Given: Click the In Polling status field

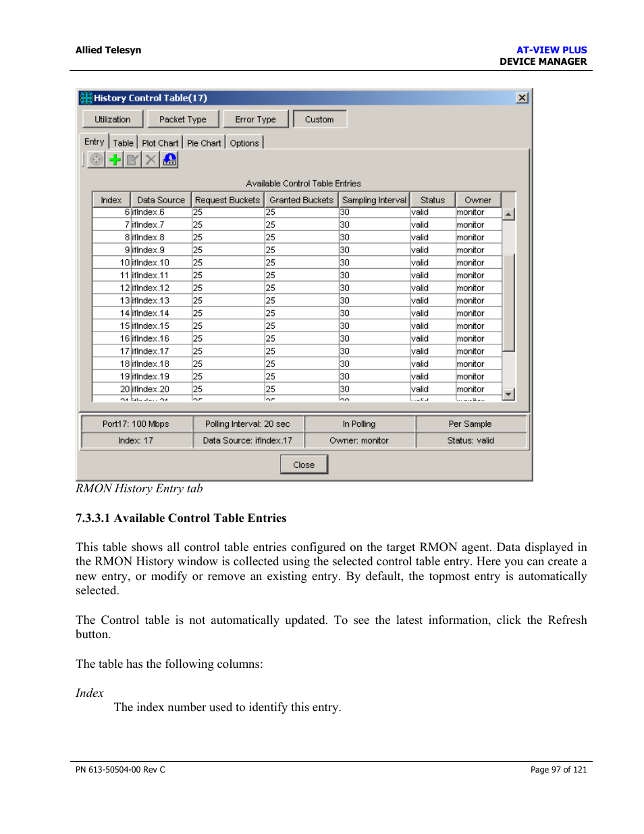Looking at the screenshot, I should pyautogui.click(x=359, y=424).
